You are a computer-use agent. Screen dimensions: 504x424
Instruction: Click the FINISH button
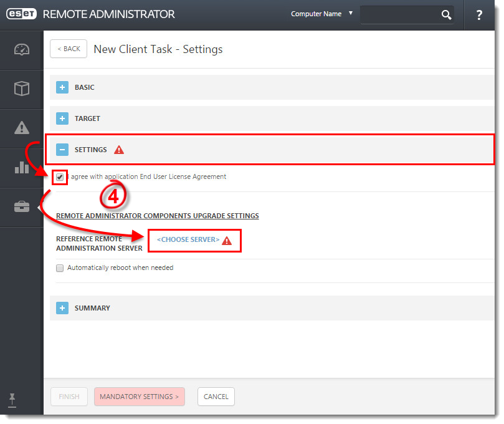(x=69, y=397)
